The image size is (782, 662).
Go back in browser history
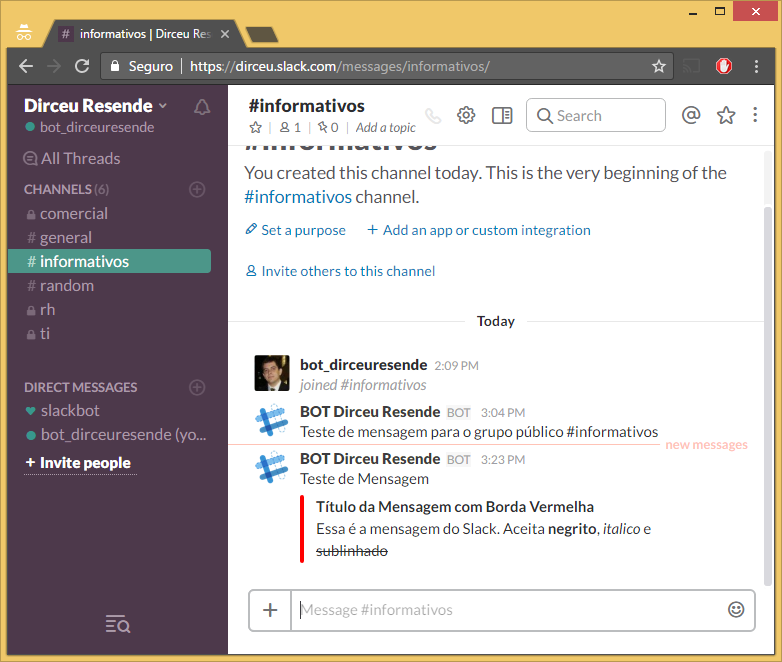[26, 66]
